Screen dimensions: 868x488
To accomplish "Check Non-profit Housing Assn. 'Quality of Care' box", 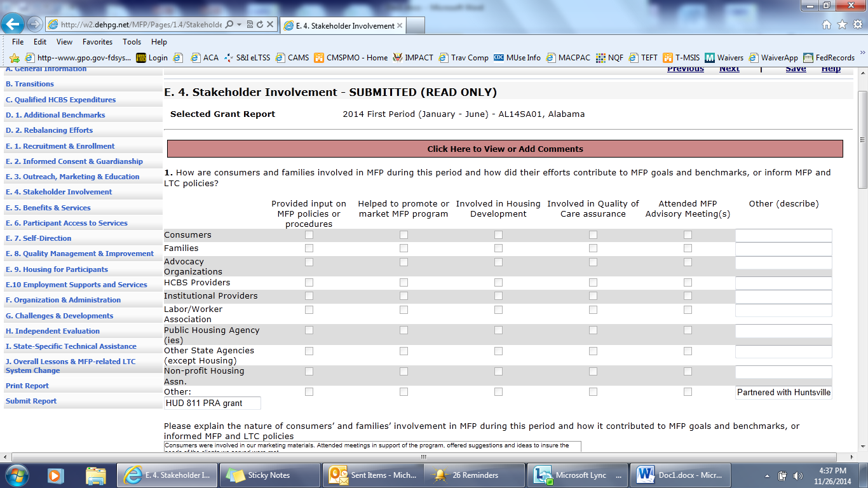I will (593, 371).
